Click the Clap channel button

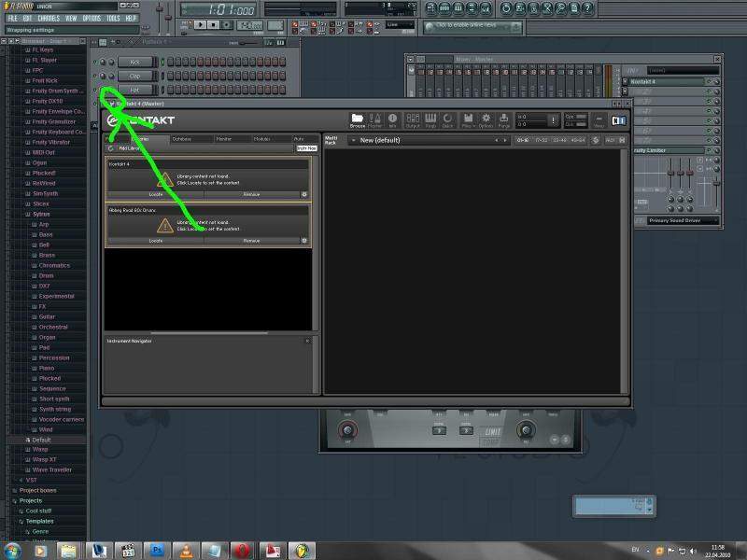pos(135,76)
